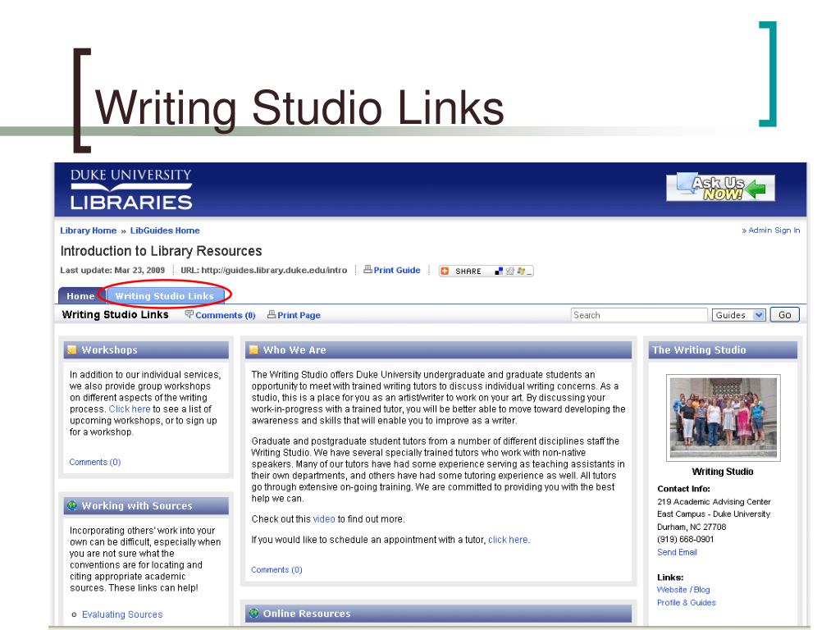Screen dimensions: 840x630
Task: Open Comments (0) beside Writing Studio Links heading
Action: pos(226,315)
